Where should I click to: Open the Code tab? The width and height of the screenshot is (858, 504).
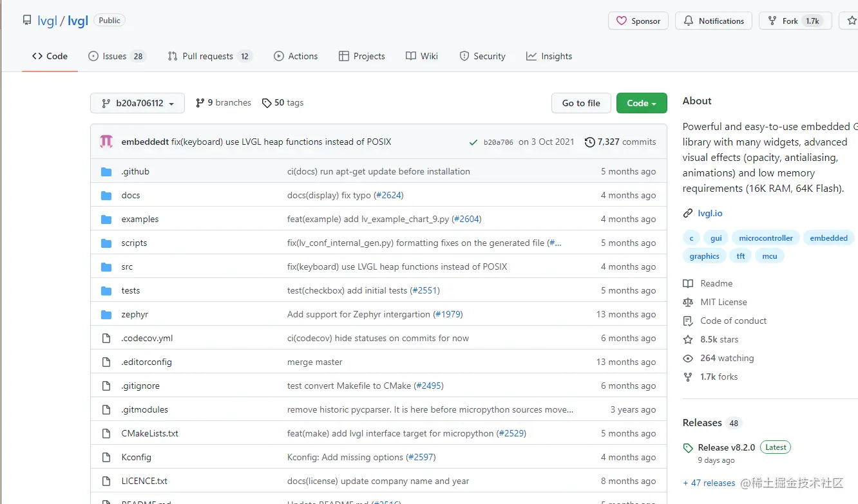[x=50, y=56]
